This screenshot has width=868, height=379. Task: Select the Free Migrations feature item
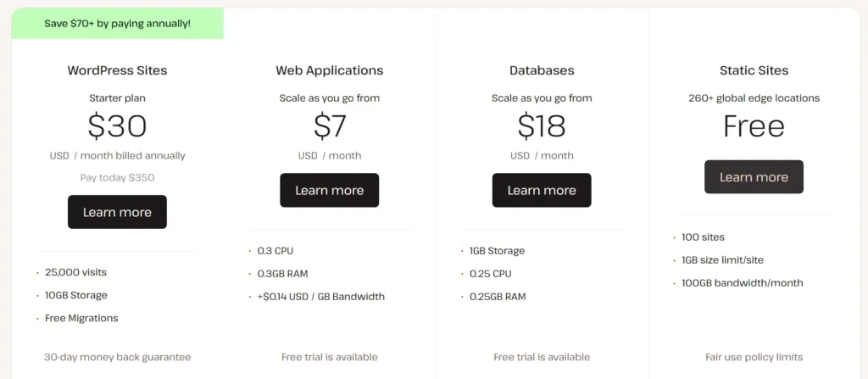[81, 318]
